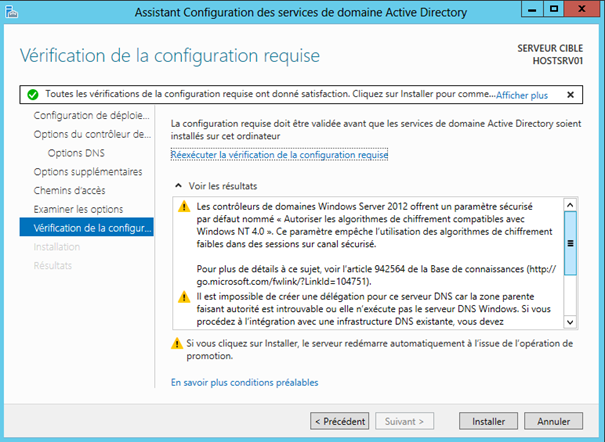Go to 'Examiner les options' step
The width and height of the screenshot is (605, 442).
[x=78, y=209]
